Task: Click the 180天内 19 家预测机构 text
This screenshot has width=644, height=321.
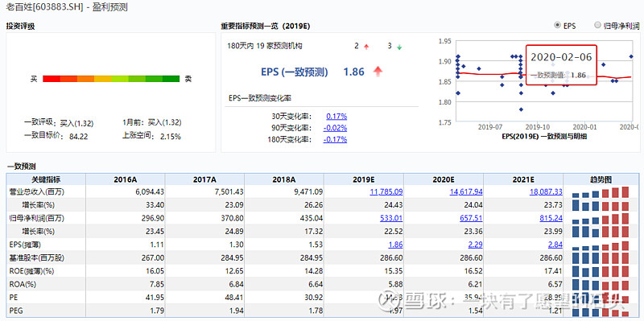Action: coord(265,46)
